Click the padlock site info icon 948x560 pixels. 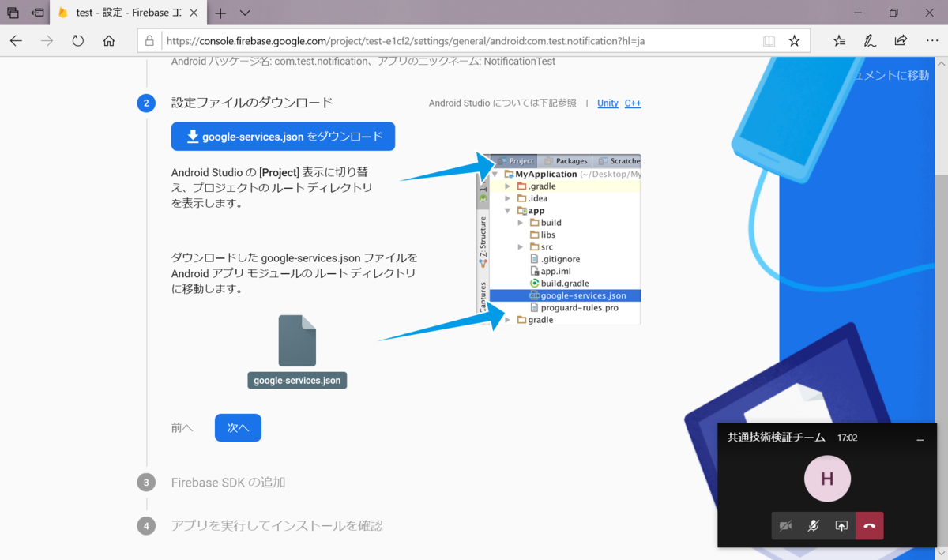[149, 41]
